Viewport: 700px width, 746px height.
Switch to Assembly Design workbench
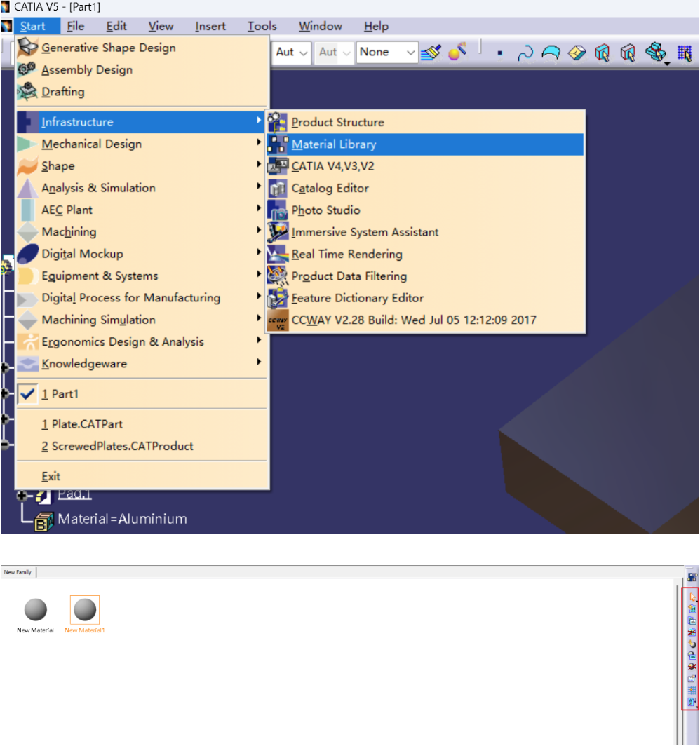click(x=142, y=69)
